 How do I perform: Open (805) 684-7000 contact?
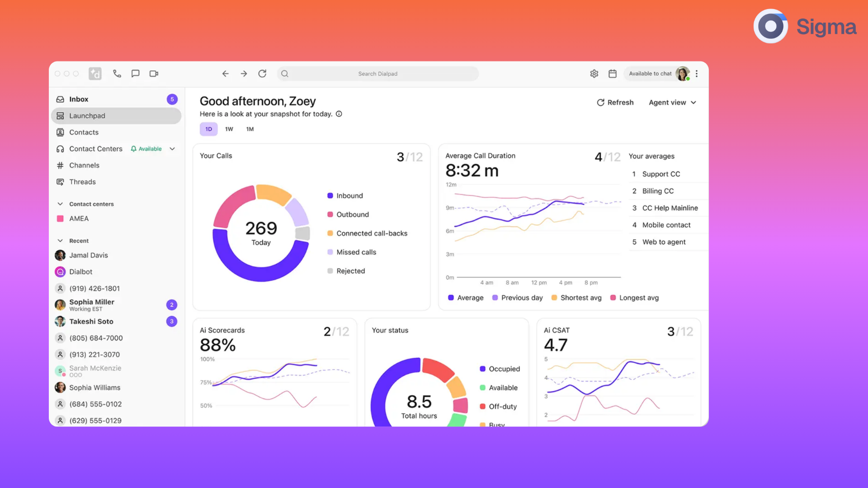[117, 338]
